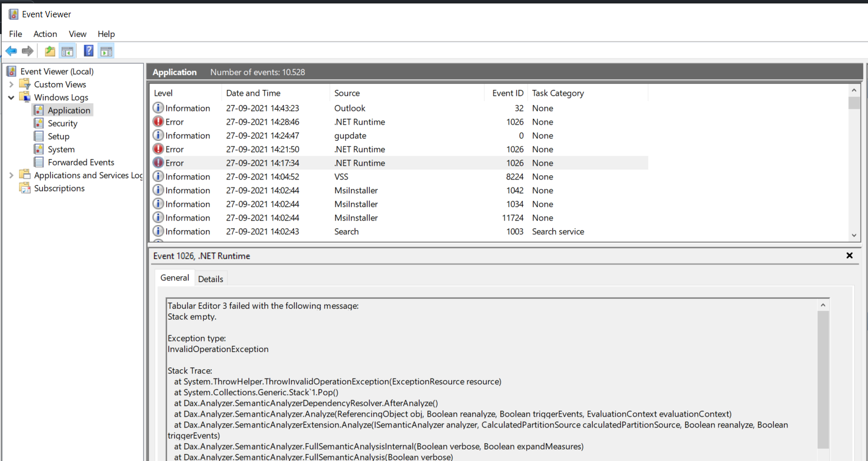868x461 pixels.
Task: Toggle the action pane visibility icon
Action: coord(106,51)
